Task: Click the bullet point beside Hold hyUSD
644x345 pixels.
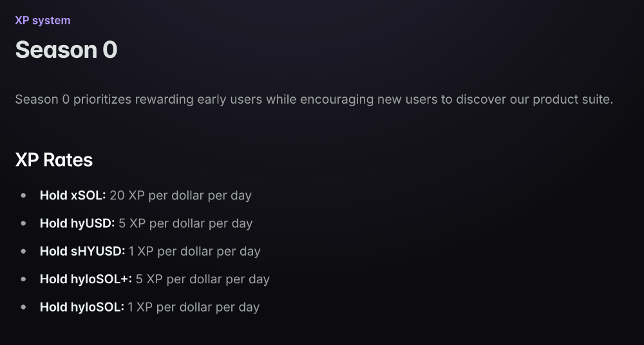Action: pyautogui.click(x=24, y=223)
